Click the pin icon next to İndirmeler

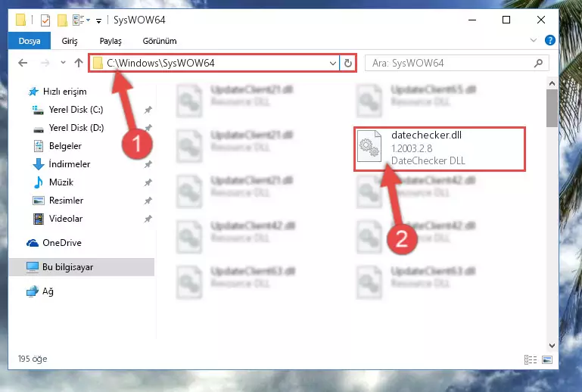148,164
